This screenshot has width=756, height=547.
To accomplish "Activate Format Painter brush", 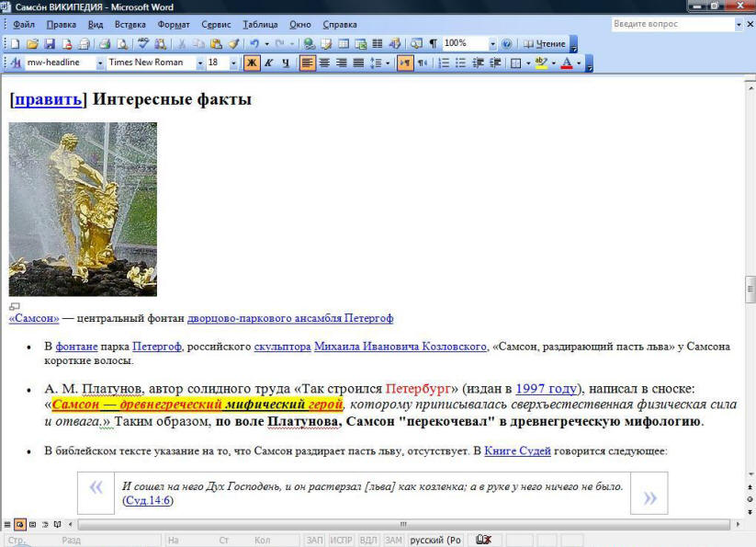I will [x=234, y=44].
